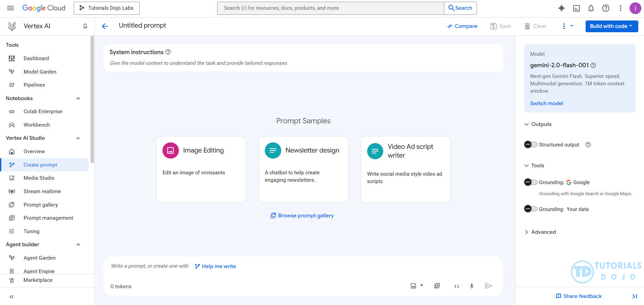Enable Structured output toggle
Viewport: 644px width, 305px height.
point(531,144)
